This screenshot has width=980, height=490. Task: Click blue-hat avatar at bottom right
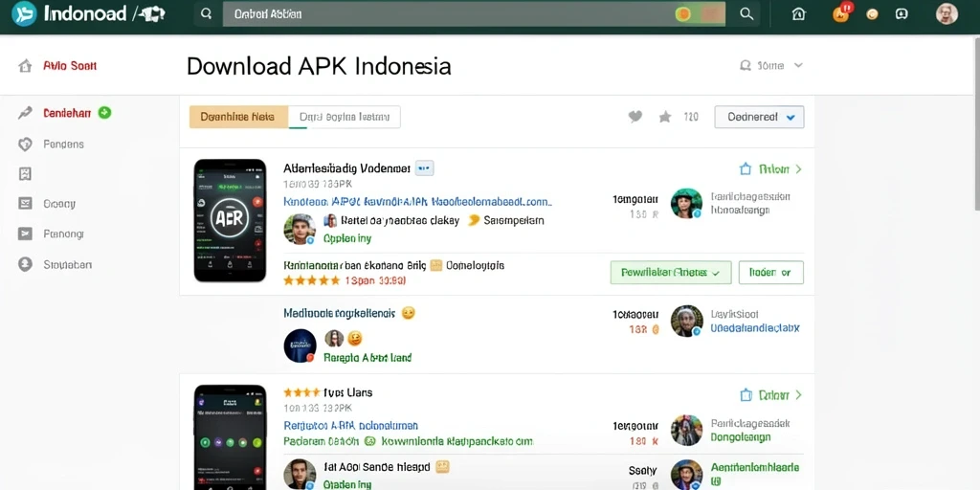tap(686, 475)
